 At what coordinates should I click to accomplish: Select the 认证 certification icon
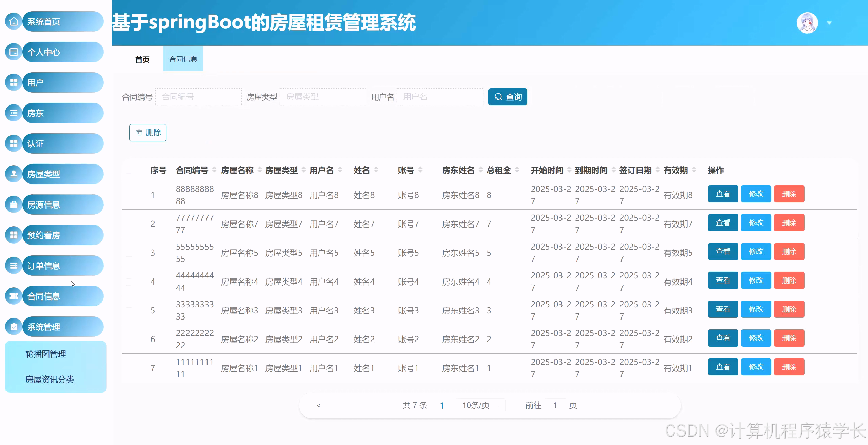[13, 143]
